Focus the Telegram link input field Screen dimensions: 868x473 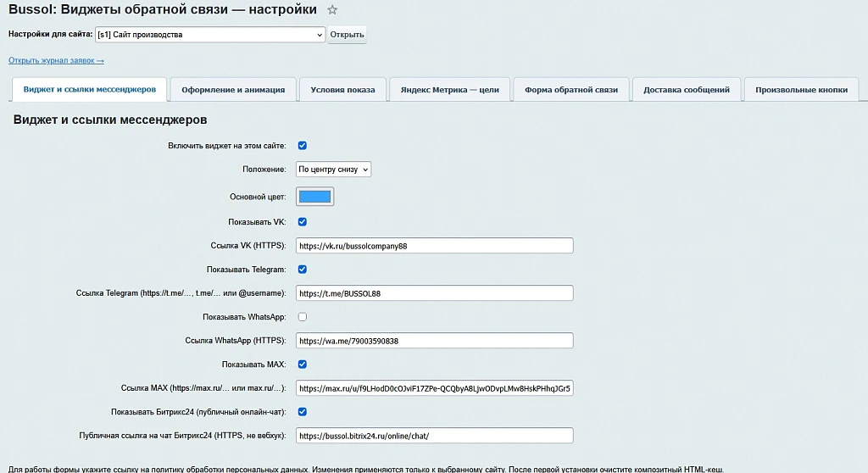tap(435, 293)
